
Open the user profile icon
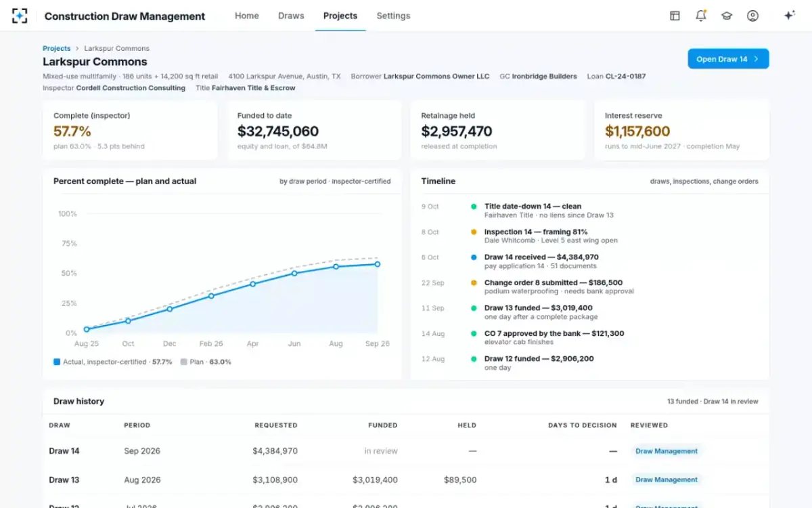(752, 16)
